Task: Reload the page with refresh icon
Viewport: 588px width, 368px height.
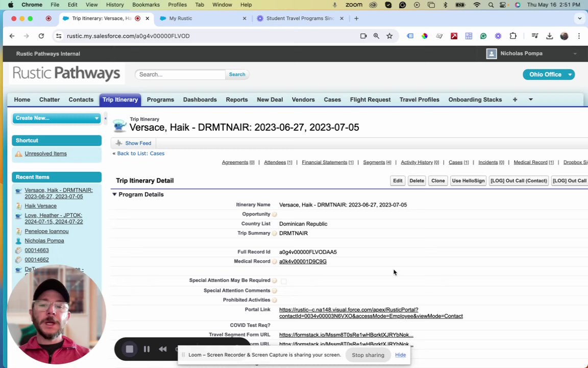Action: tap(41, 36)
